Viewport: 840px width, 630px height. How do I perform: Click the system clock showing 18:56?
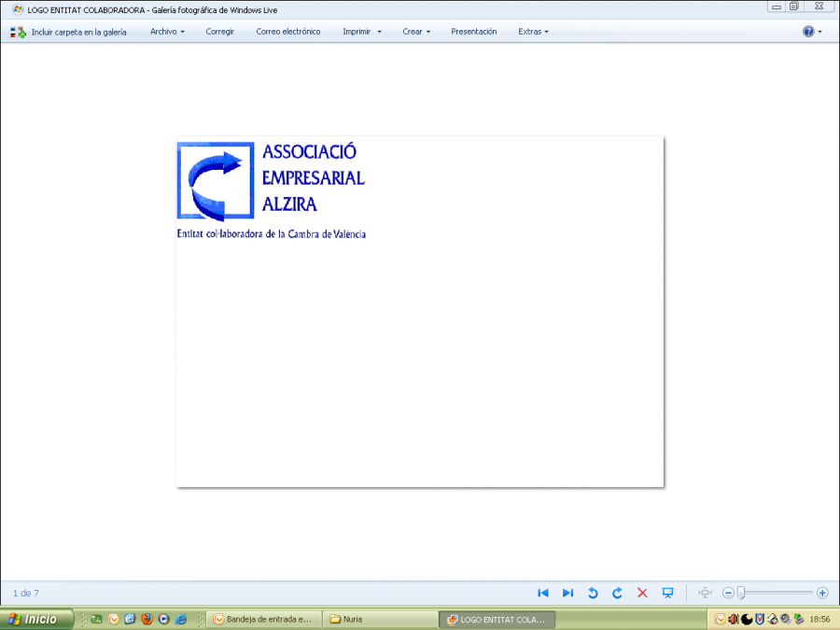point(819,620)
